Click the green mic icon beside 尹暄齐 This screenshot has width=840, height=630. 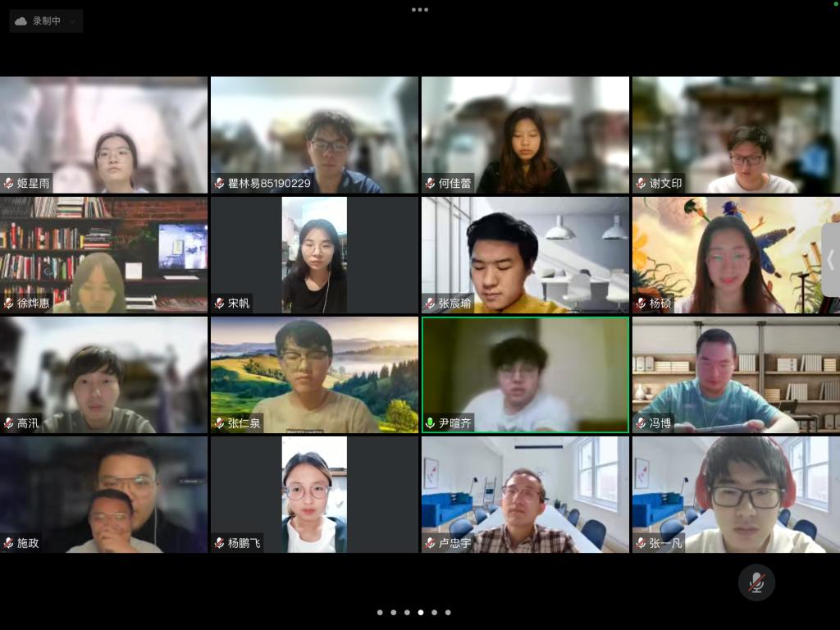coord(430,423)
